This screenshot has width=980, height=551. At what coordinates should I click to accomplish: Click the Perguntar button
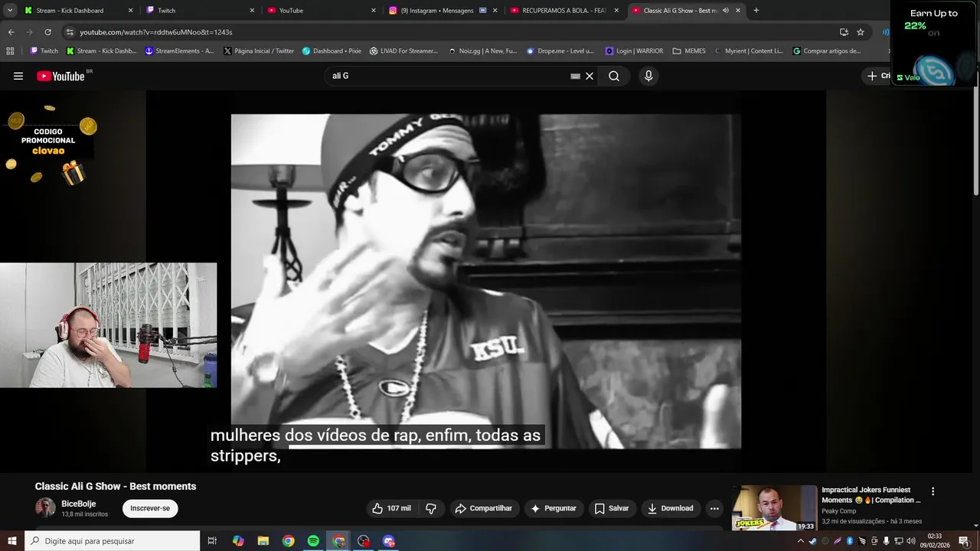click(554, 508)
